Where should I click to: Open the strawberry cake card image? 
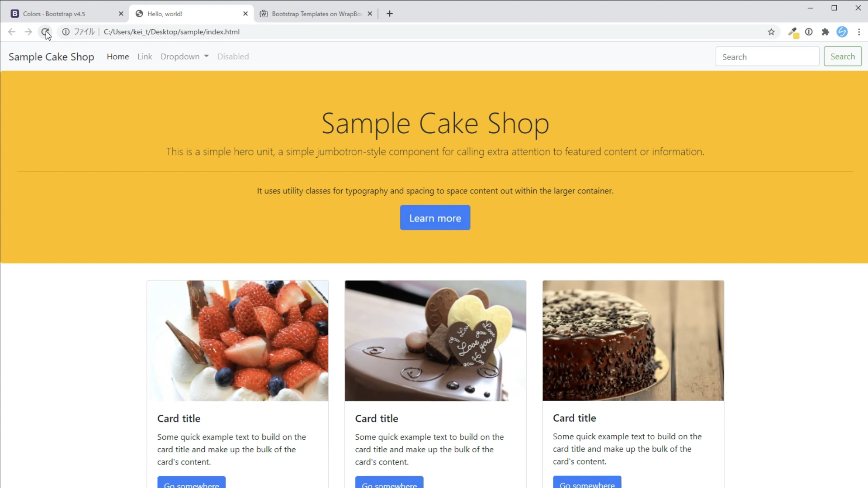[237, 341]
